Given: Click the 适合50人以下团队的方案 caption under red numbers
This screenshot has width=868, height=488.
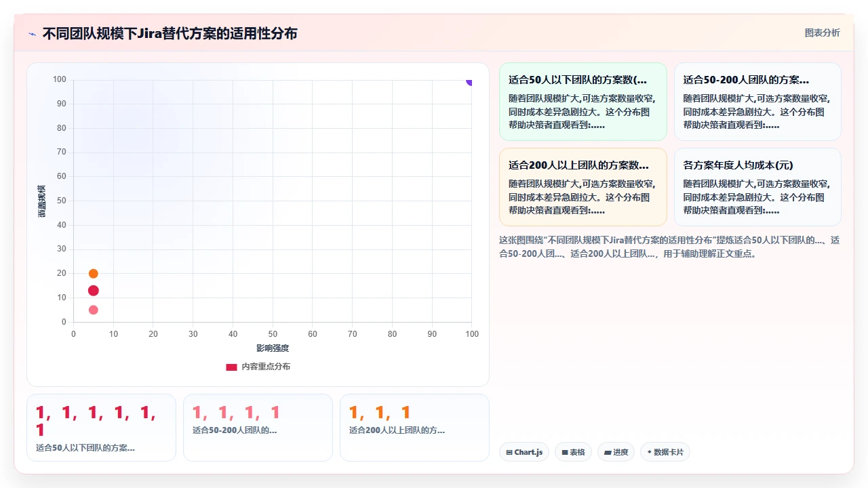Looking at the screenshot, I should tap(85, 448).
